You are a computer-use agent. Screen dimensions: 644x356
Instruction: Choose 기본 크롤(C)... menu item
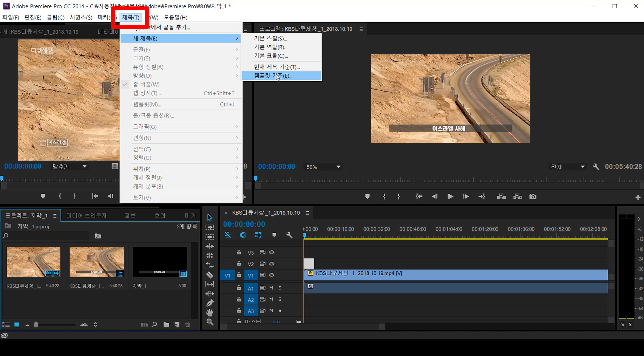(x=281, y=56)
